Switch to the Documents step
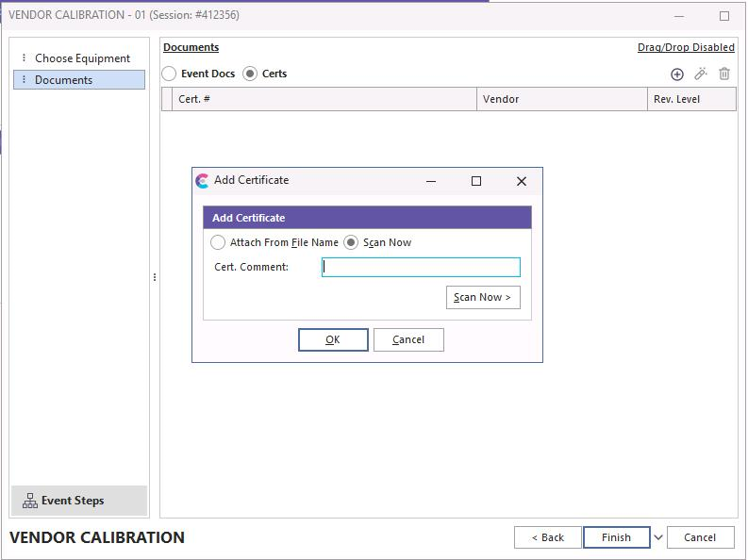The width and height of the screenshot is (748, 560). point(63,80)
